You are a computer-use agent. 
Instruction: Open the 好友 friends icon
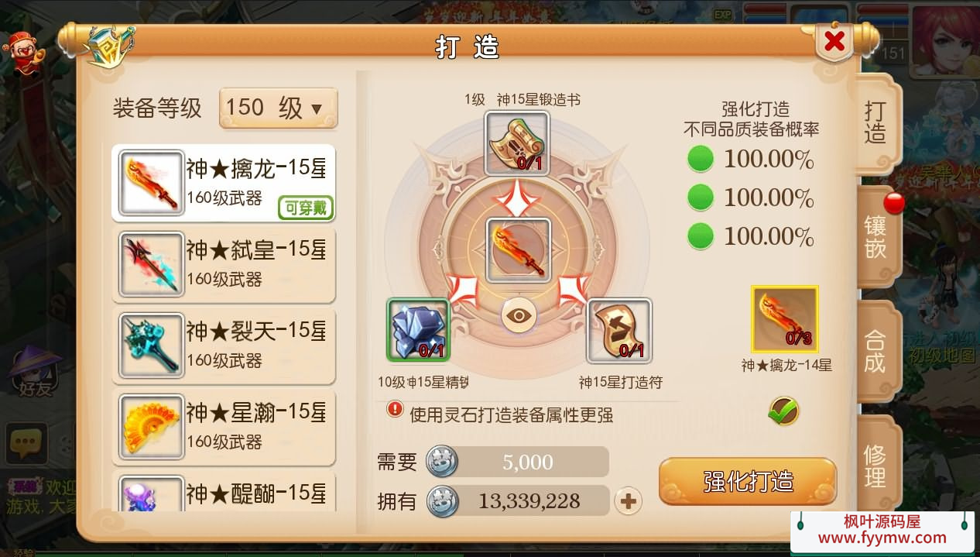(x=35, y=371)
